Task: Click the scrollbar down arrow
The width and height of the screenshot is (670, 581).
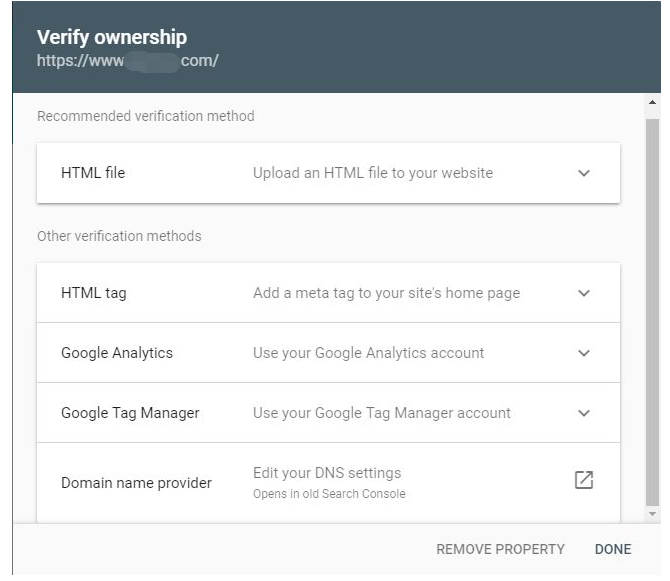Action: (x=652, y=514)
